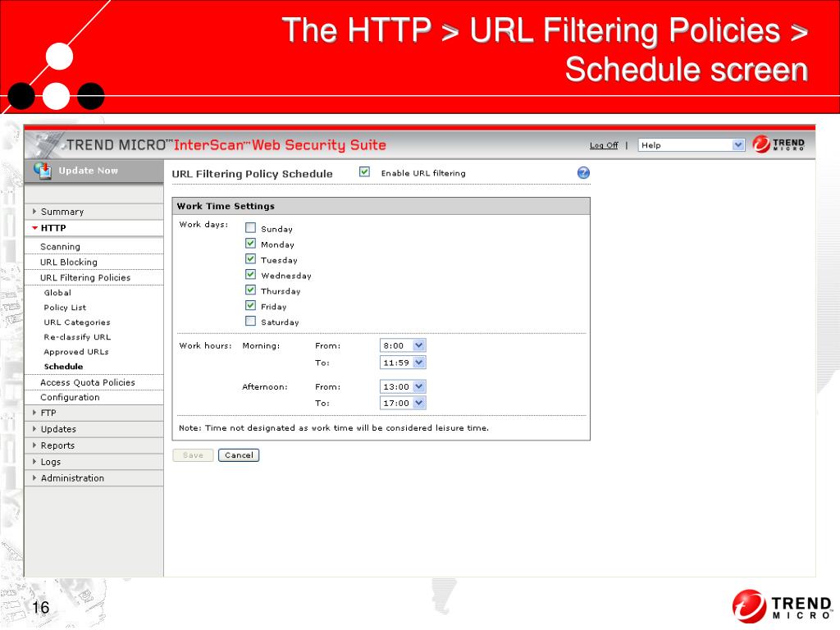Click the leisure time note text
Viewport: 840px width, 630px height.
click(x=334, y=428)
